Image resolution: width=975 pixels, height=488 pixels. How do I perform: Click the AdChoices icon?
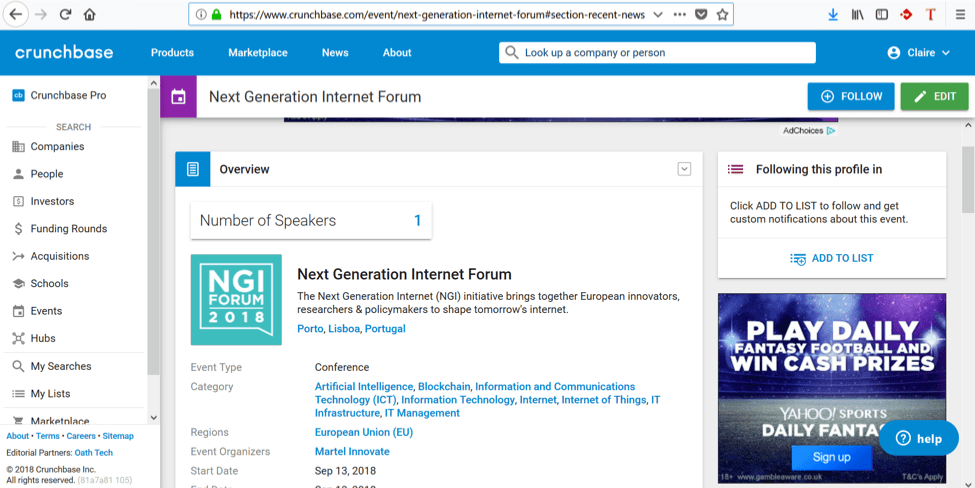coord(831,131)
